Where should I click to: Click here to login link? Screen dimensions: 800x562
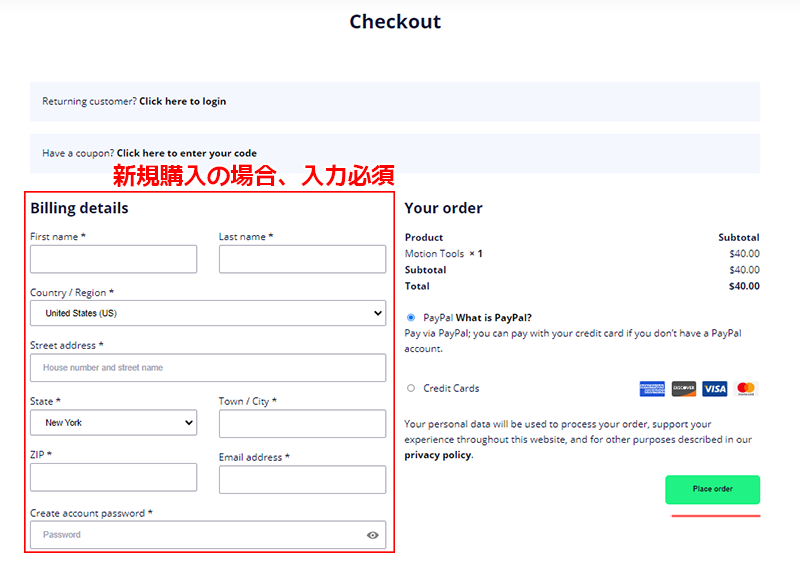coord(182,101)
